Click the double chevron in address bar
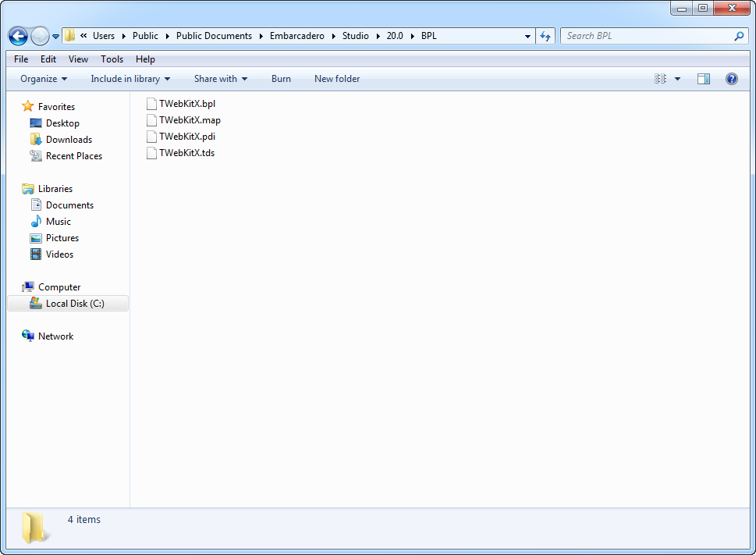 pos(84,35)
